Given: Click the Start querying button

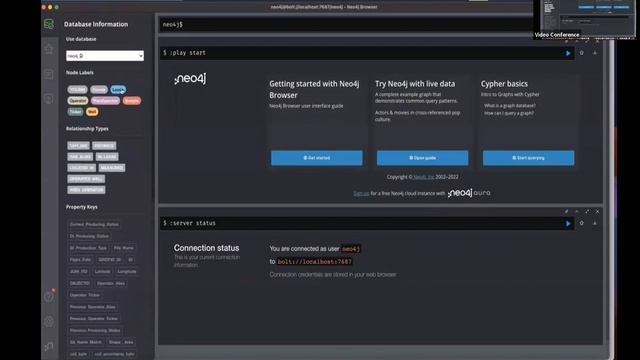Looking at the screenshot, I should pos(528,158).
